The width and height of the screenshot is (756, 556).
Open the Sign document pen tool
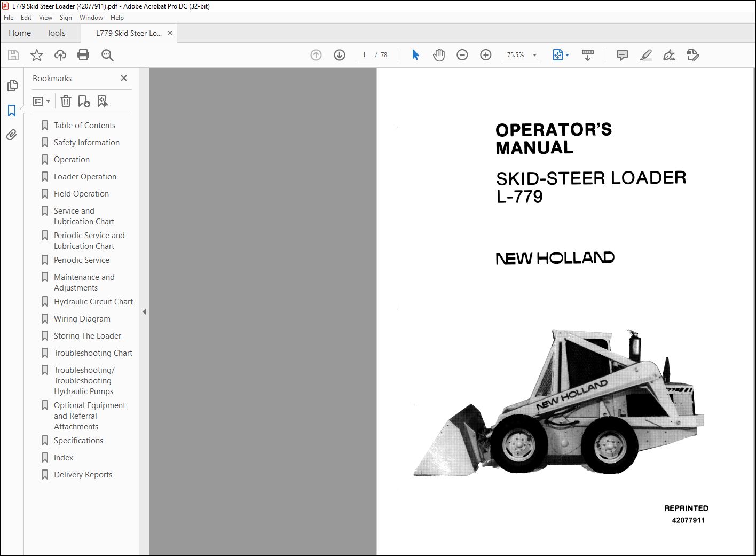click(x=669, y=55)
